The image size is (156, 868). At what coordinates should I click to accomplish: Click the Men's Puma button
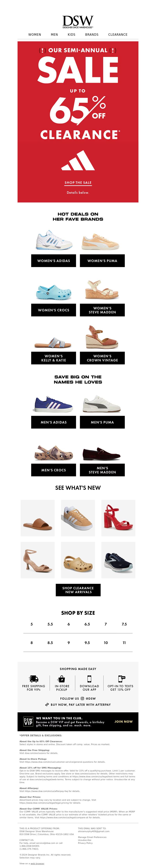[102, 422]
